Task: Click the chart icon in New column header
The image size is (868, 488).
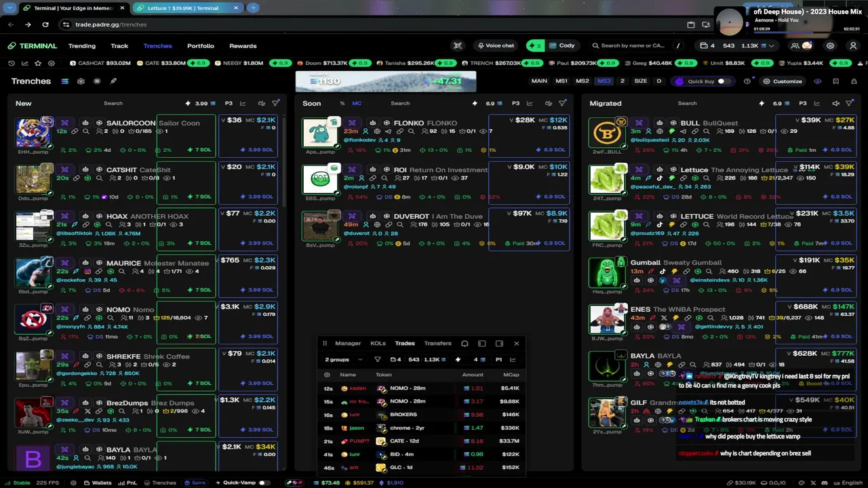Action: click(243, 103)
